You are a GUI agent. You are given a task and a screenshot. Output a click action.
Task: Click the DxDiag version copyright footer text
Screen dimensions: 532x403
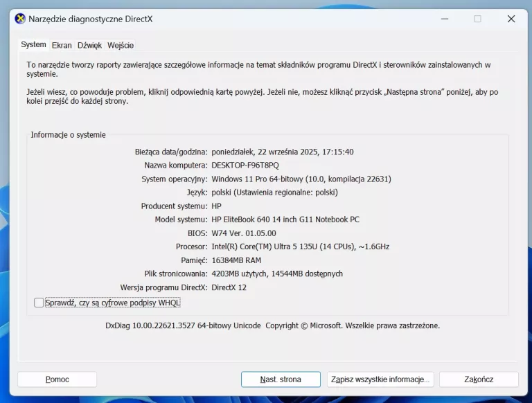tap(272, 325)
